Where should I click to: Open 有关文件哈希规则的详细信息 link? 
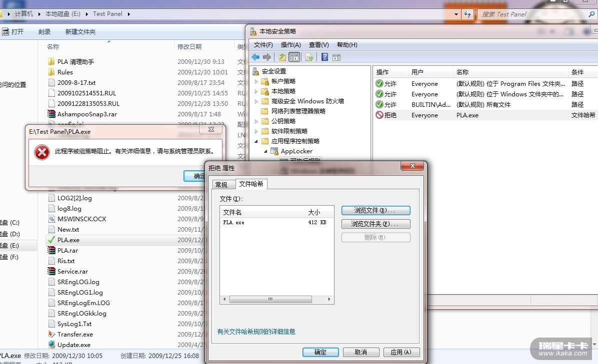256,332
